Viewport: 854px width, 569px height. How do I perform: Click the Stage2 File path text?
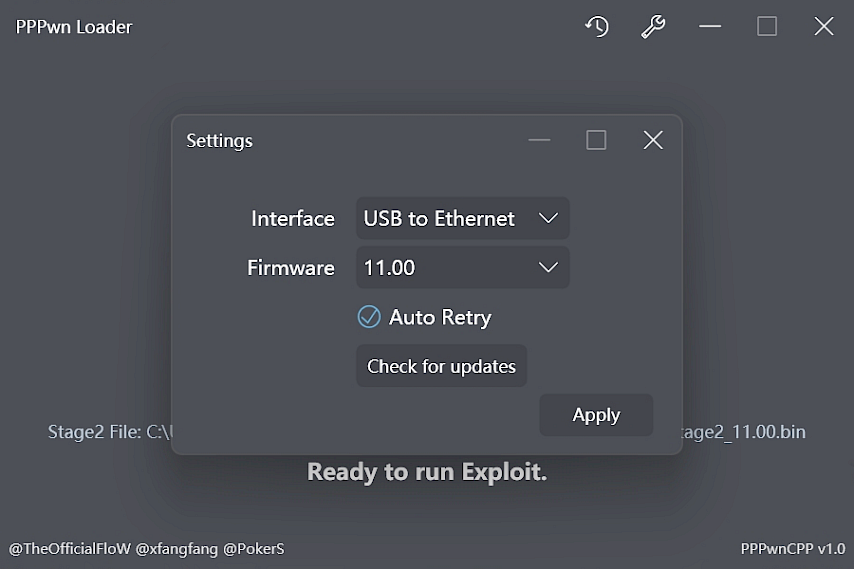[110, 432]
